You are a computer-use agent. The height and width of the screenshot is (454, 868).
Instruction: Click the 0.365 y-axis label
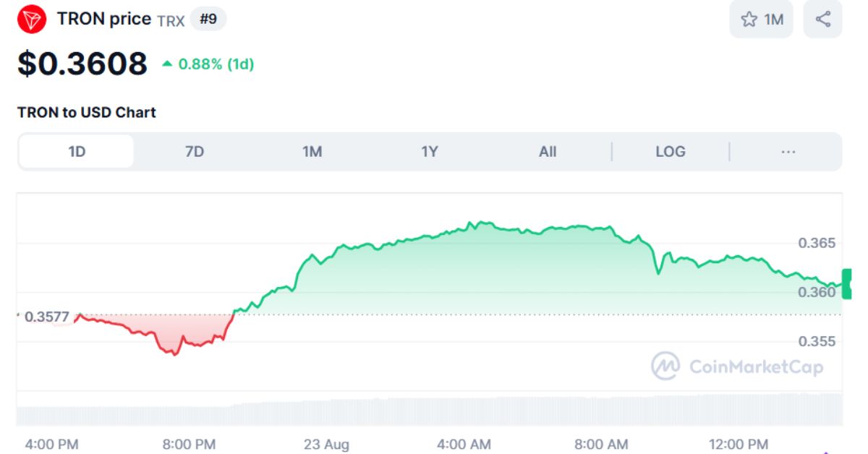tap(817, 243)
